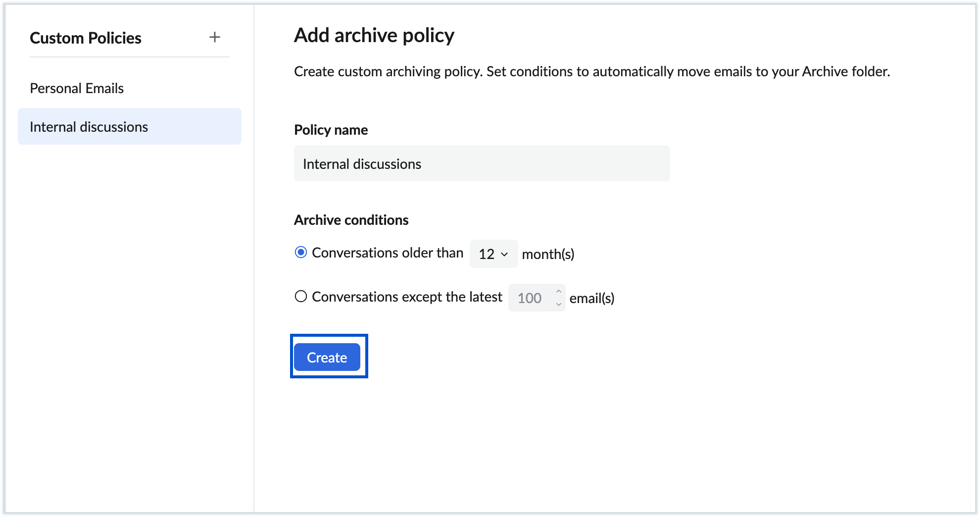Screen dimensions: 980x517
Task: Select Conversations older than radio option
Action: tap(300, 252)
